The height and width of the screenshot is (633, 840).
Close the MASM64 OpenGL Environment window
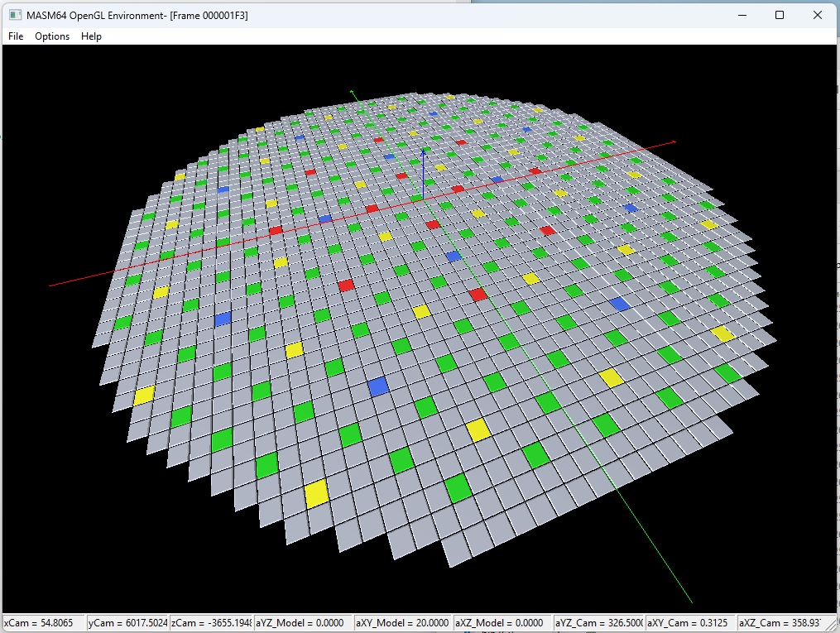pos(818,16)
